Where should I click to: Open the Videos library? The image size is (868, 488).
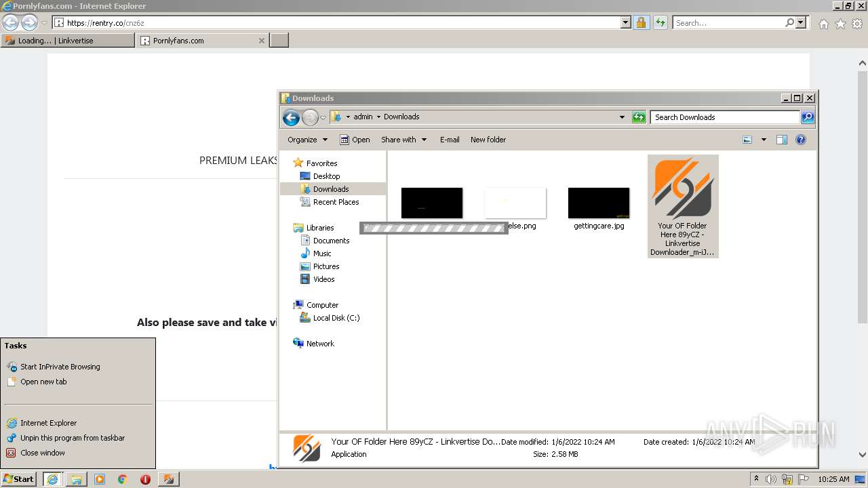tap(323, 279)
